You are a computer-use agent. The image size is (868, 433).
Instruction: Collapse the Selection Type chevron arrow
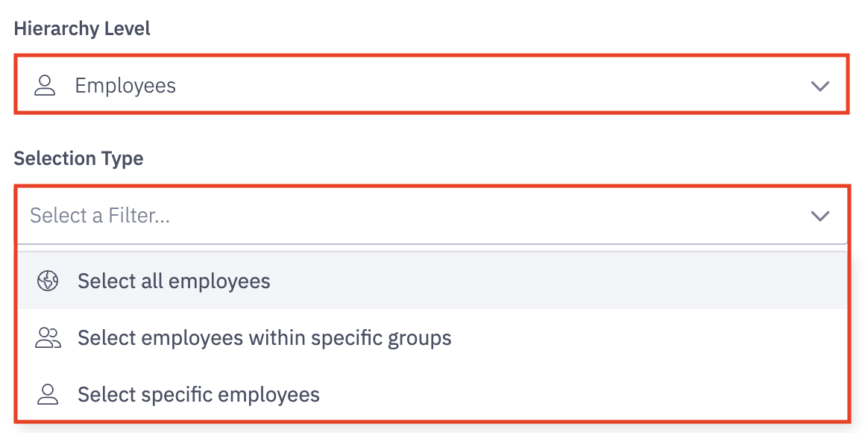pos(820,216)
